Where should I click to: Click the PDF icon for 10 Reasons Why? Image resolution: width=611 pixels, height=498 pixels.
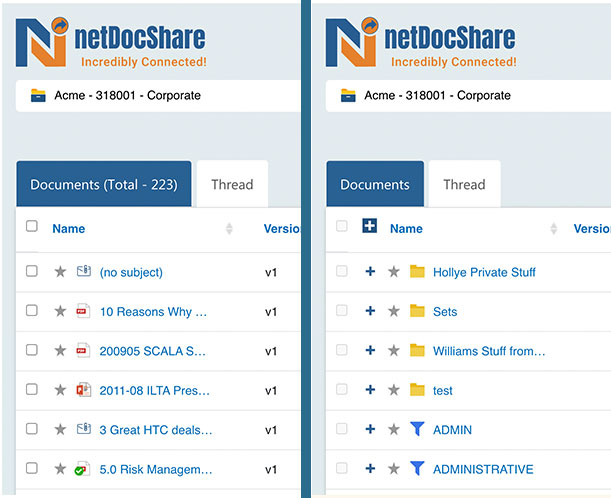[83, 311]
